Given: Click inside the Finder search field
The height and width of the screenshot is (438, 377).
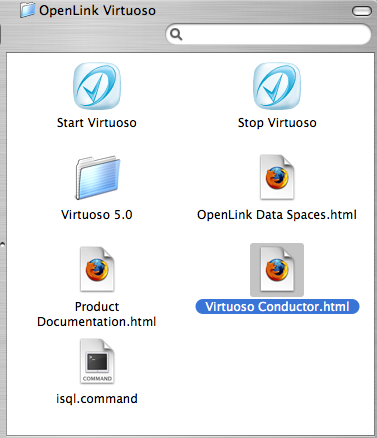Looking at the screenshot, I should (x=268, y=34).
